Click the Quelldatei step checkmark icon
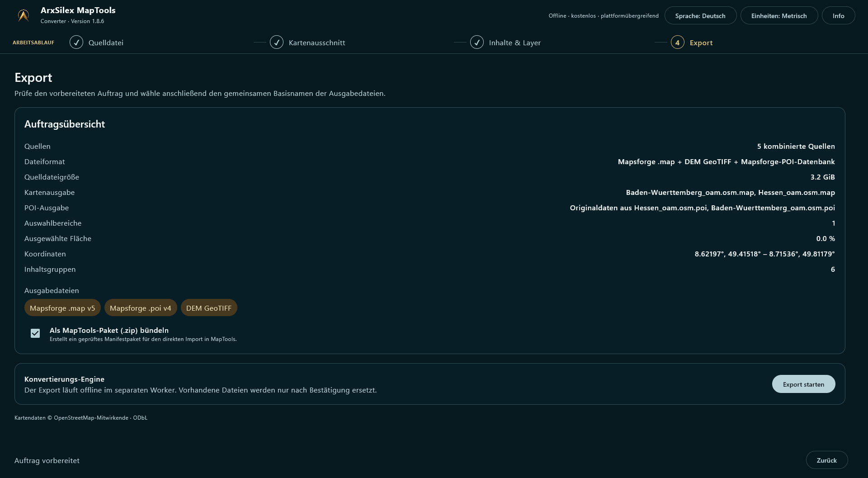This screenshot has width=868, height=478. 76,43
